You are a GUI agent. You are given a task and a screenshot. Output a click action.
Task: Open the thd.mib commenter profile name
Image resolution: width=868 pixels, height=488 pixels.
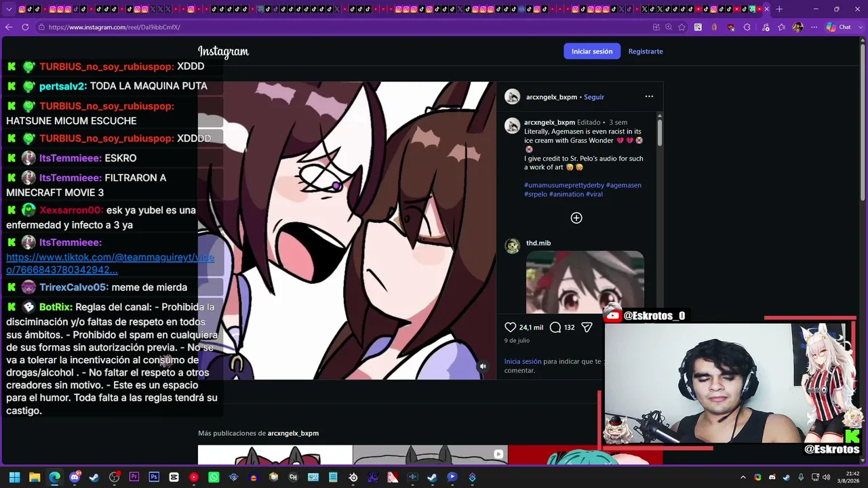coord(538,243)
